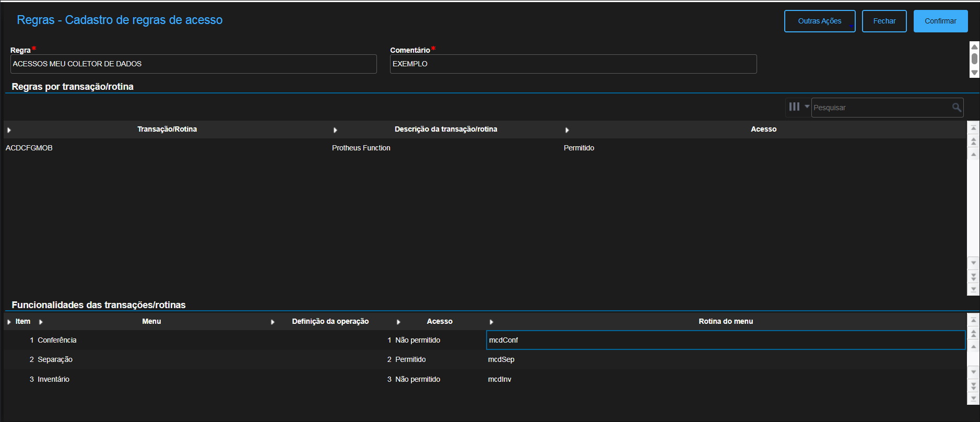The width and height of the screenshot is (980, 422).
Task: Select the ACDCFGMOB transaction row
Action: pyautogui.click(x=29, y=148)
